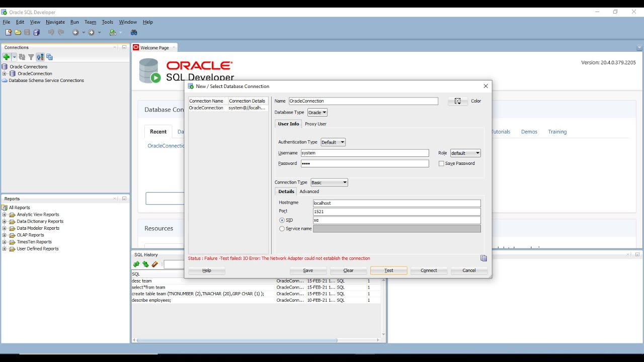Open the Demos link on Welcome Page
644x362 pixels.
(x=529, y=132)
